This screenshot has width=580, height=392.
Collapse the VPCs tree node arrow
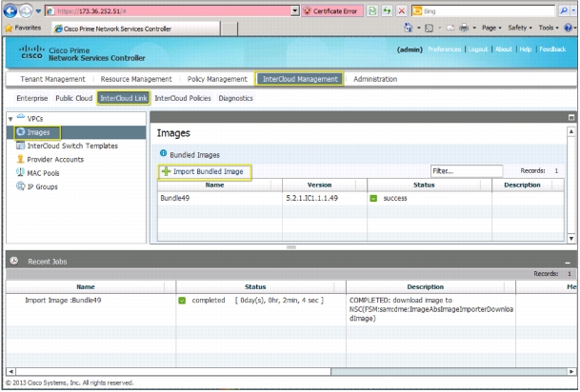click(10, 119)
